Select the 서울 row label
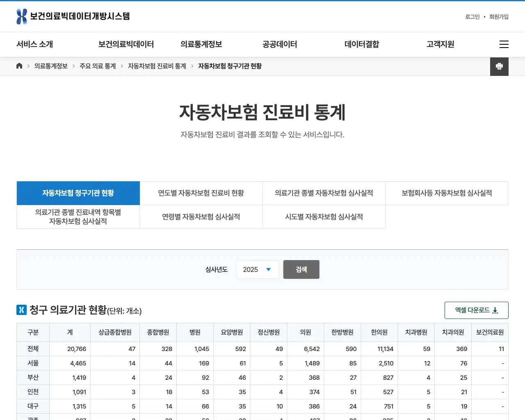This screenshot has height=420, width=525. [x=33, y=363]
